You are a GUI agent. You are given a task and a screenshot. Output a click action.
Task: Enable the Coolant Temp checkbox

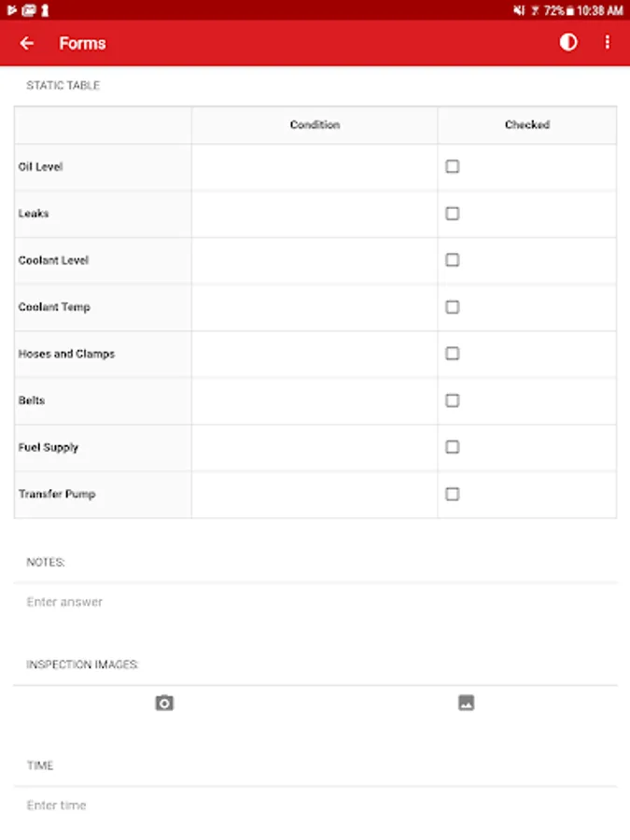click(453, 307)
